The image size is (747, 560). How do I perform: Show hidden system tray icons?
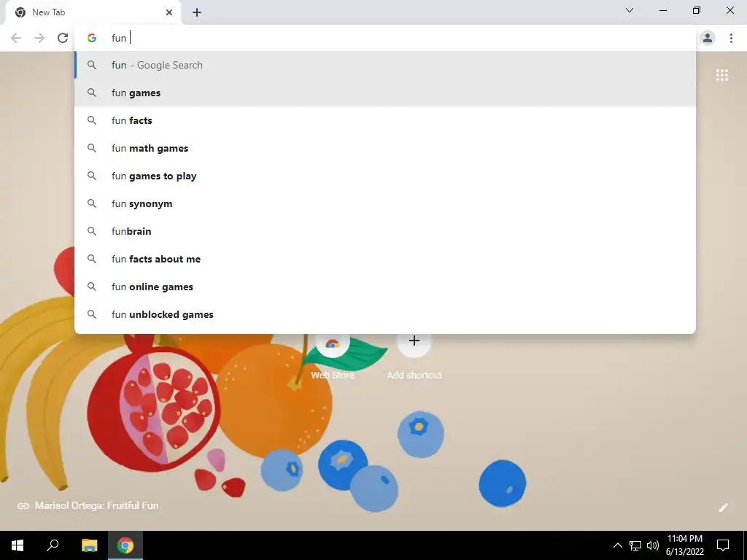tap(617, 545)
